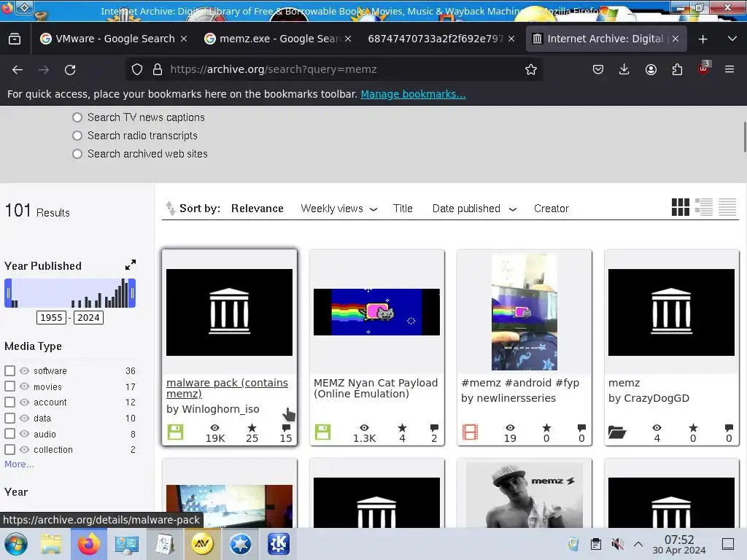Click the uBlock Origin shield icon
Screen dimensions: 747x560
(x=704, y=69)
